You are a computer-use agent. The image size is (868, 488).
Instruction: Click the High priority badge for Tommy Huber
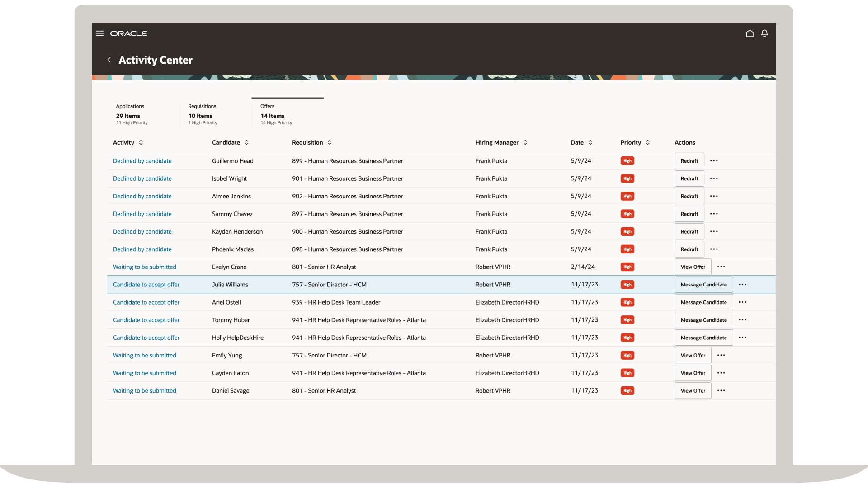coord(627,320)
